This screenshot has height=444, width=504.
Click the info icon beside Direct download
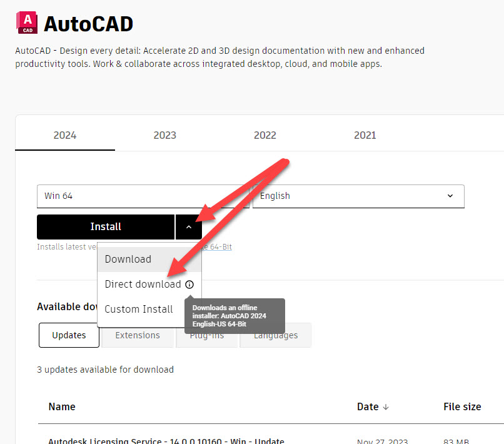189,285
